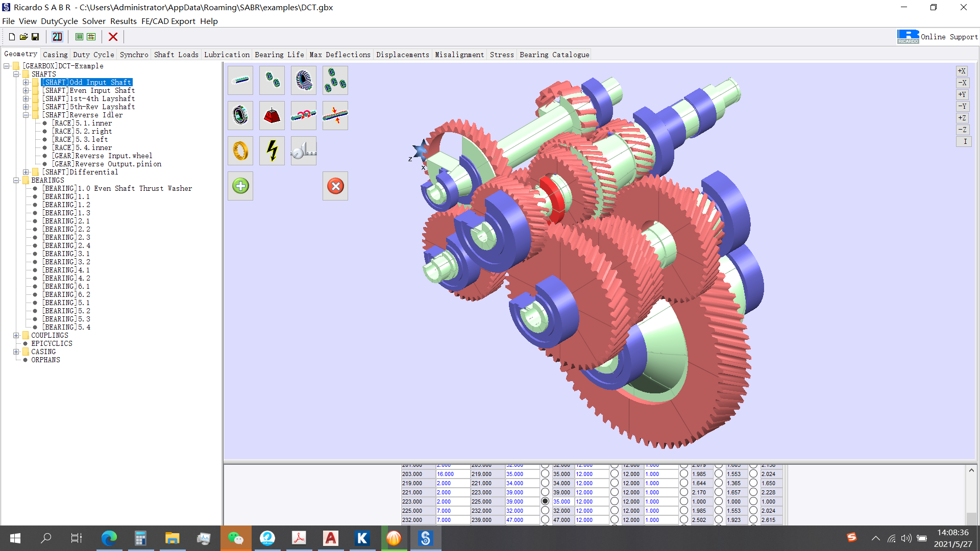
Task: Expand the 1st-4th Layshaft node
Action: pyautogui.click(x=26, y=98)
